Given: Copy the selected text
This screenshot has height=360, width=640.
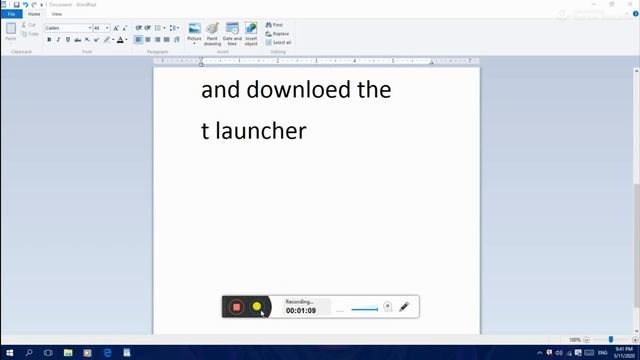Looking at the screenshot, I should (30, 34).
